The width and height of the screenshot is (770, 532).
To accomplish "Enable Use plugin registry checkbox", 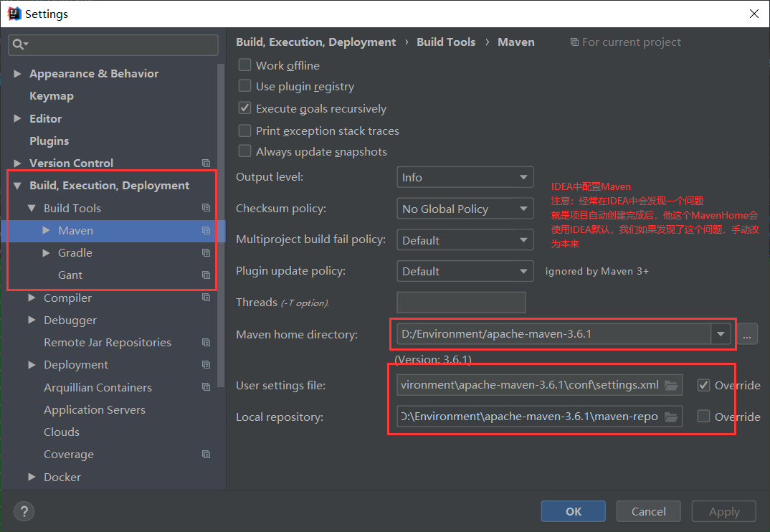I will pos(244,86).
